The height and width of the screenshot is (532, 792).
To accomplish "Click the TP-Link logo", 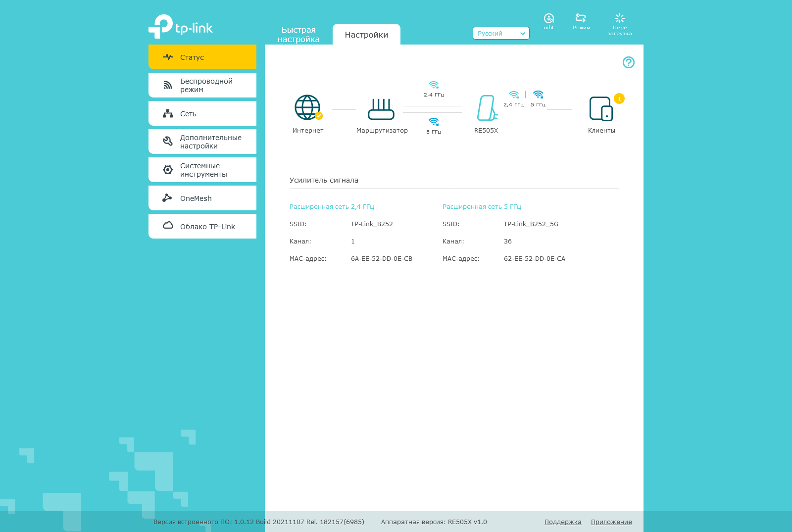I will (181, 26).
